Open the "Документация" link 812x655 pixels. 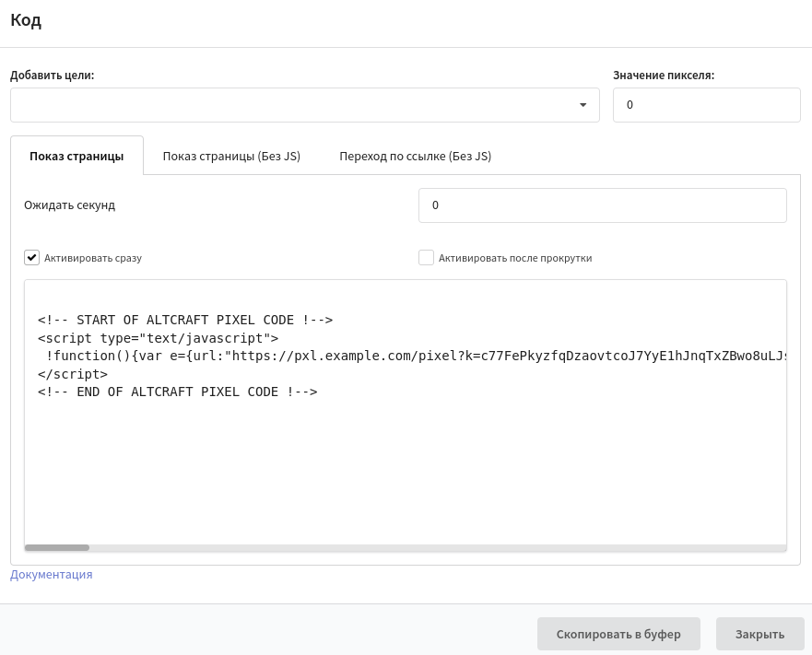click(52, 574)
